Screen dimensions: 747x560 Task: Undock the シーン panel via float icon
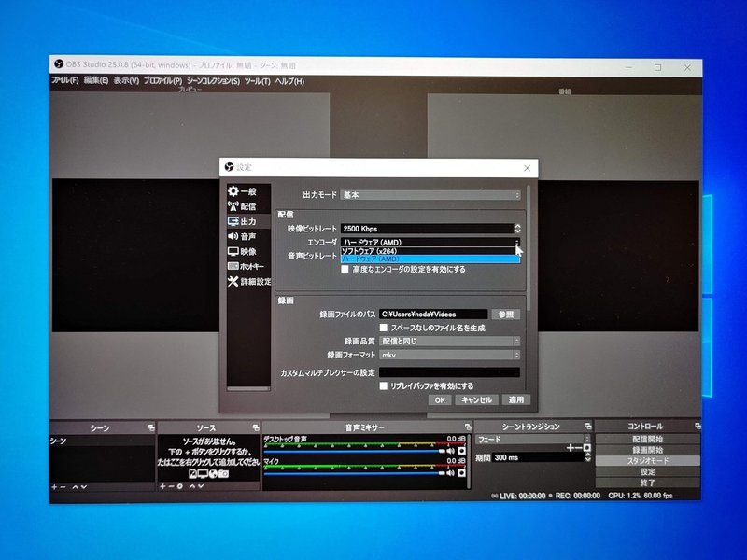pyautogui.click(x=151, y=427)
